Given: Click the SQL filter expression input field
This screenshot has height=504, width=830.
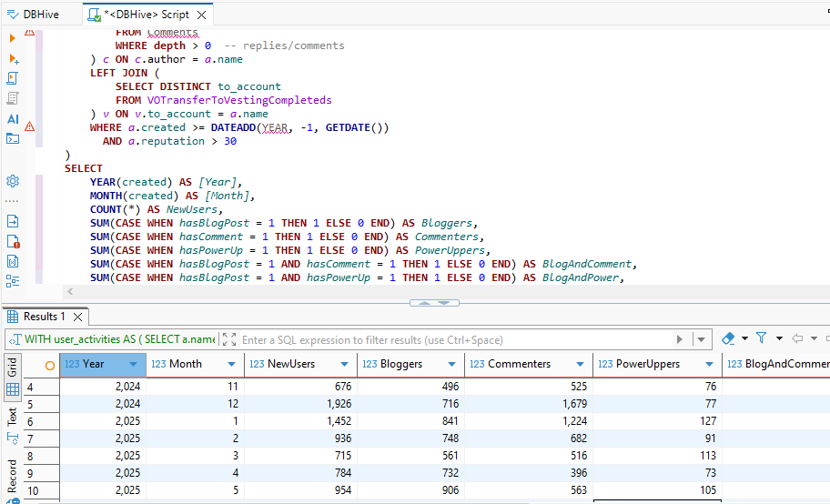Looking at the screenshot, I should click(455, 340).
